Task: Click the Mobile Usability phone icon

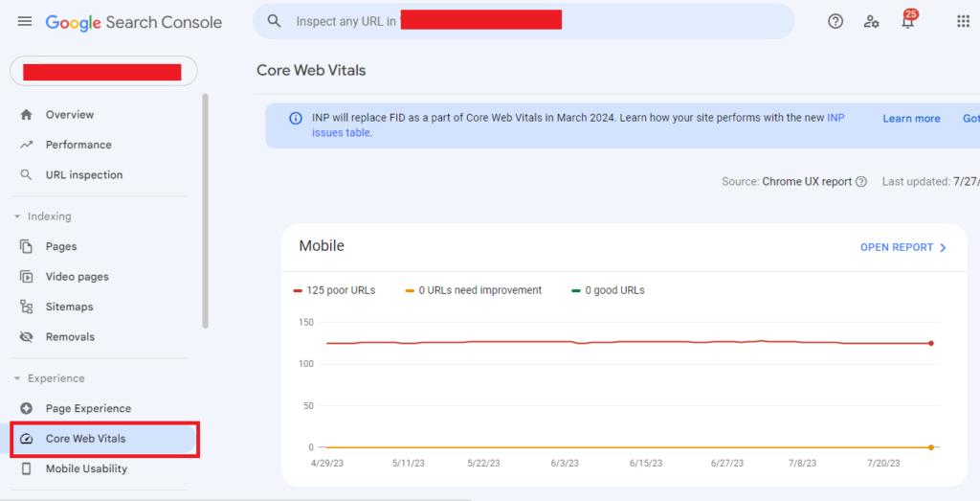Action: (26, 468)
